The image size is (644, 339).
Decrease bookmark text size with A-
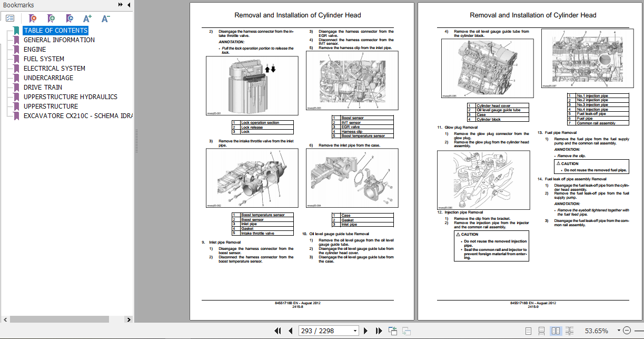click(x=105, y=18)
